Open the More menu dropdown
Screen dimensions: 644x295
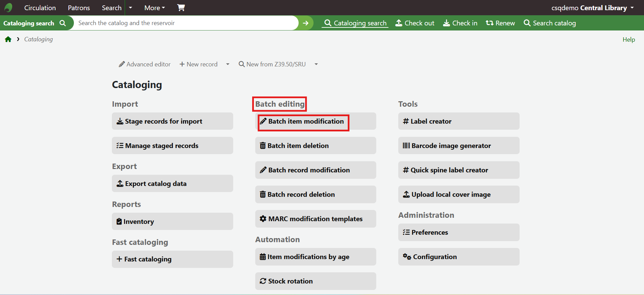155,8
